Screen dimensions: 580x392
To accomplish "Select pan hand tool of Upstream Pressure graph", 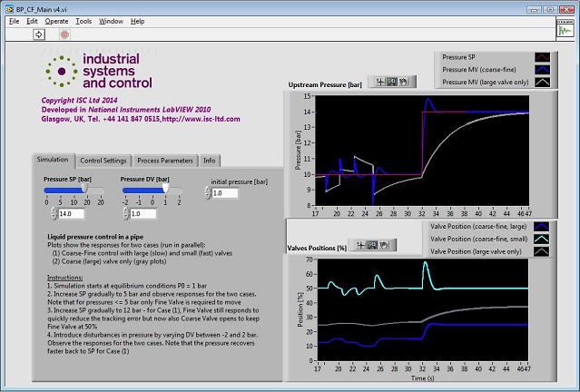I will tap(404, 82).
